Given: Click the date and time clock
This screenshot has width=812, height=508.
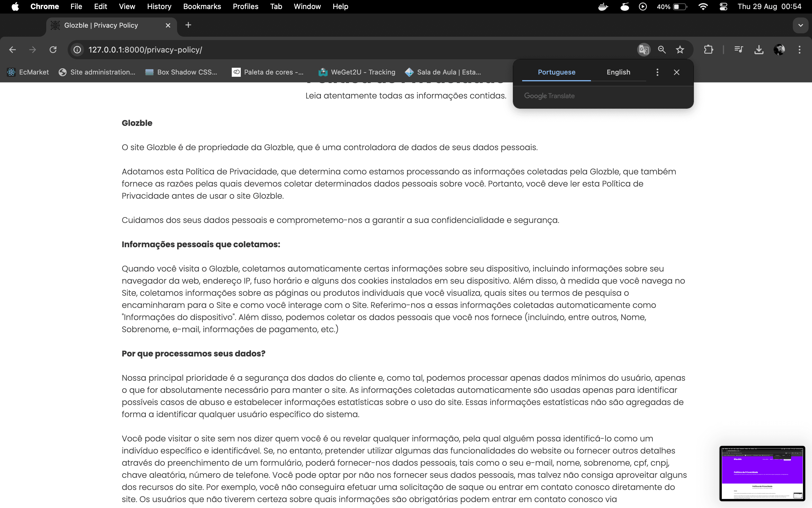Looking at the screenshot, I should [769, 6].
